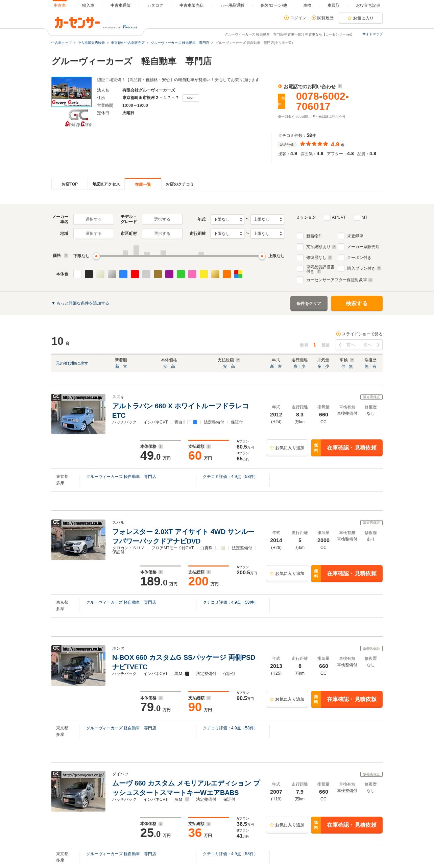Image resolution: width=434 pixels, height=868 pixels.
Task: Open the 地域 selector
Action: (x=94, y=234)
